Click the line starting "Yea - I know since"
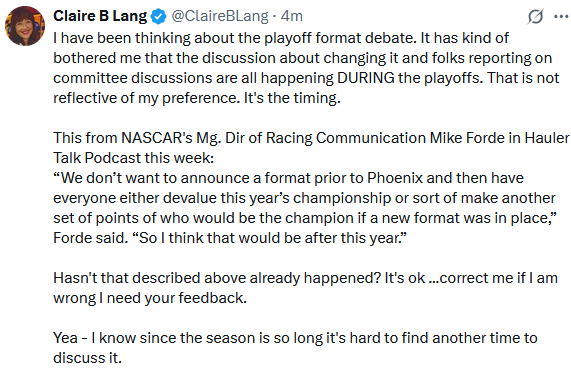The image size is (571, 374). 295,338
